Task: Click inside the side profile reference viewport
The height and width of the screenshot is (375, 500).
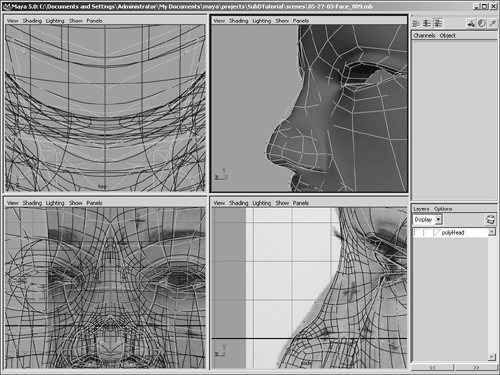Action: click(x=309, y=288)
